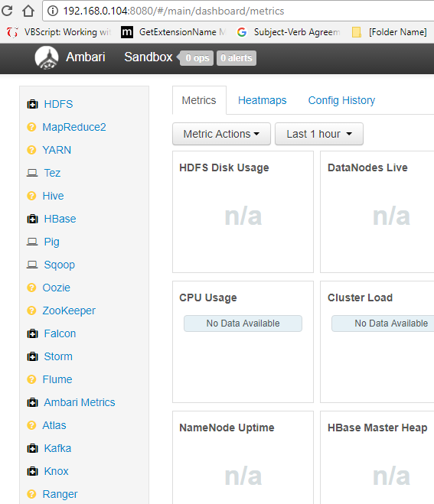Screen dimensions: 434x504
Task: Click the Oozie unknown status icon
Action: coord(31,288)
